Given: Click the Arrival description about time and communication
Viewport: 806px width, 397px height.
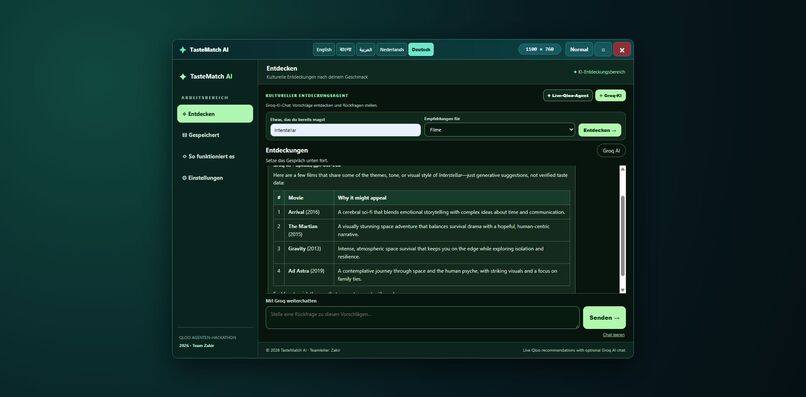Looking at the screenshot, I should click(451, 212).
